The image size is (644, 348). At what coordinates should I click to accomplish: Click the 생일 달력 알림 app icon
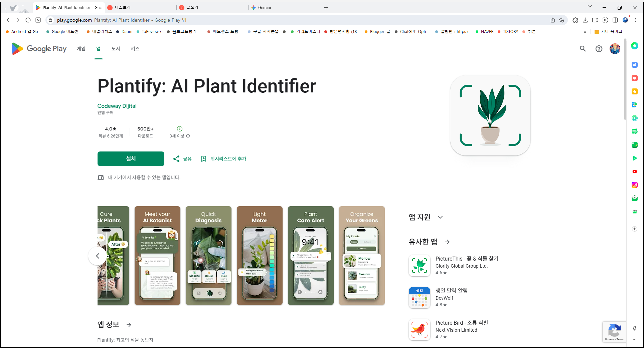pos(420,298)
